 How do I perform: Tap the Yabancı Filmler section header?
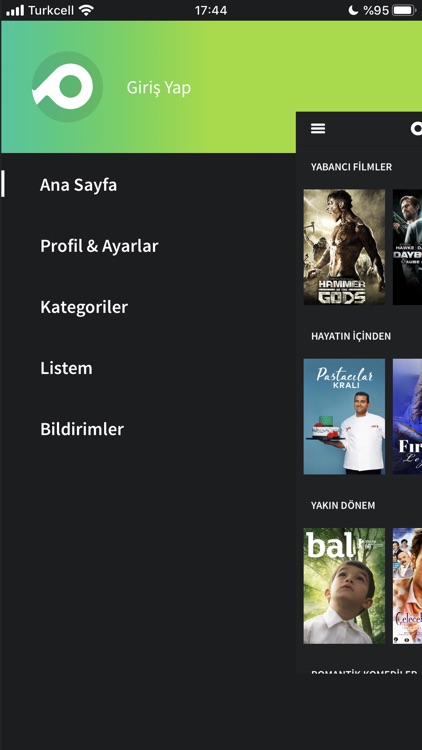click(351, 167)
